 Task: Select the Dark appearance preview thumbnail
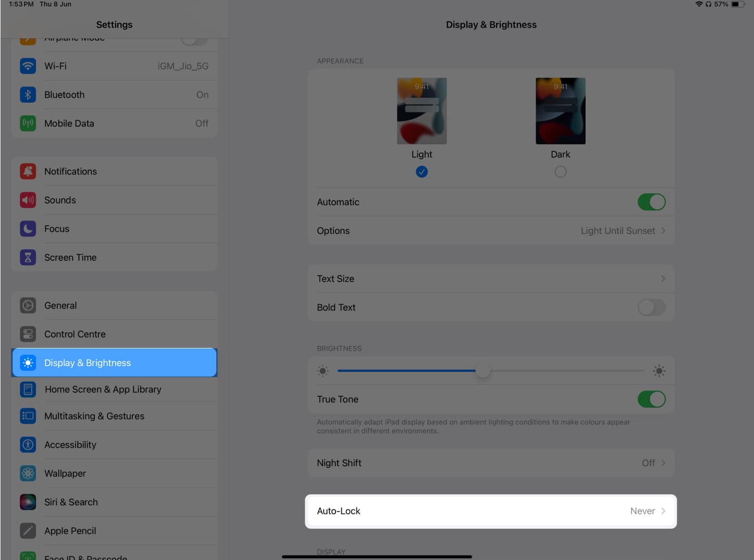tap(560, 111)
